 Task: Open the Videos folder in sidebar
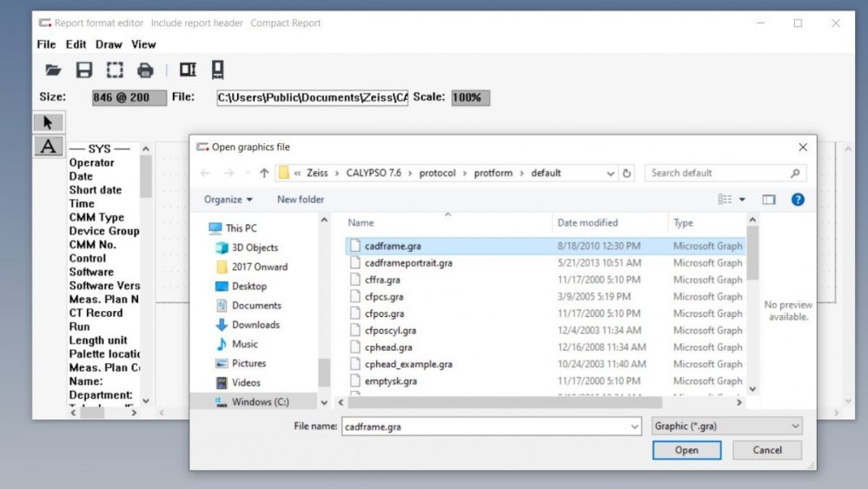click(x=246, y=382)
